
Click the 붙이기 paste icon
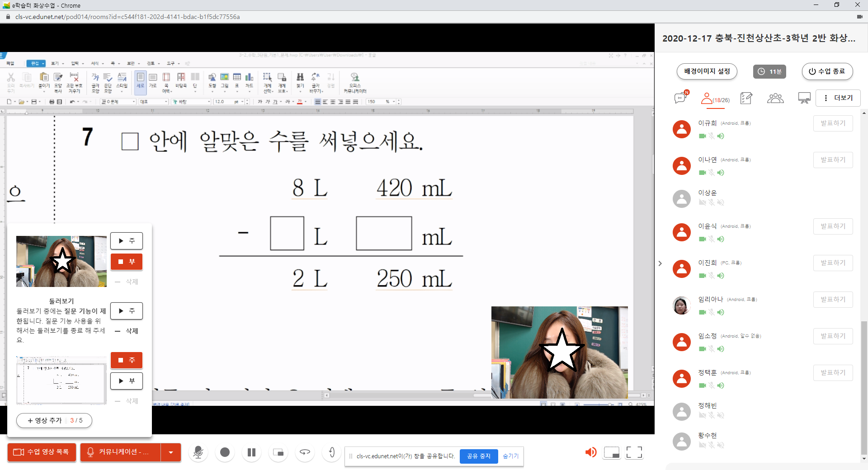pos(44,81)
